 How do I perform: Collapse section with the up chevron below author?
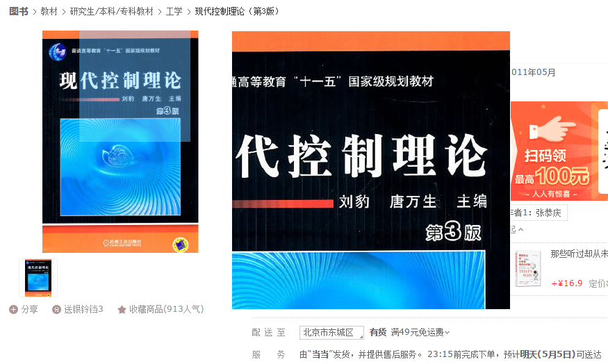pyautogui.click(x=520, y=229)
